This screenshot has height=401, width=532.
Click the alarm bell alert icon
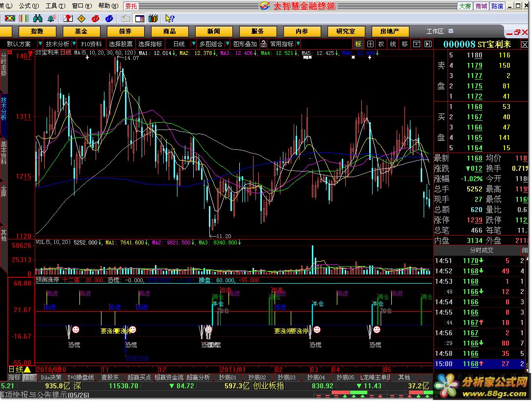click(51, 19)
